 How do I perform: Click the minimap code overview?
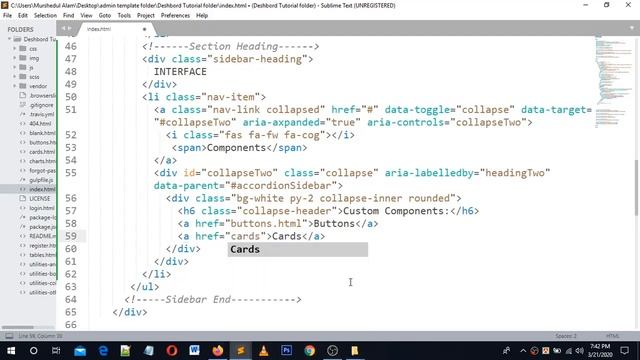click(x=613, y=82)
